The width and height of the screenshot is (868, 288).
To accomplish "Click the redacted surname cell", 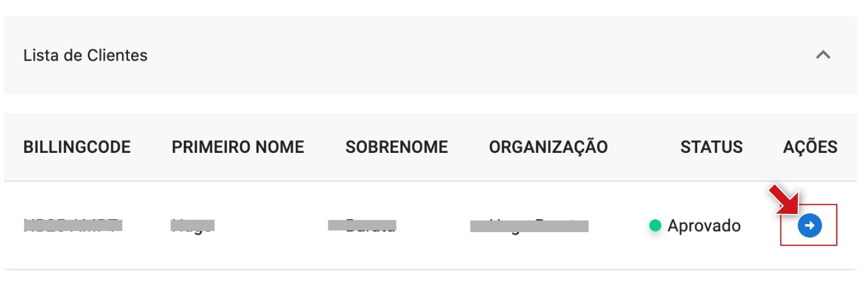I will pyautogui.click(x=362, y=225).
